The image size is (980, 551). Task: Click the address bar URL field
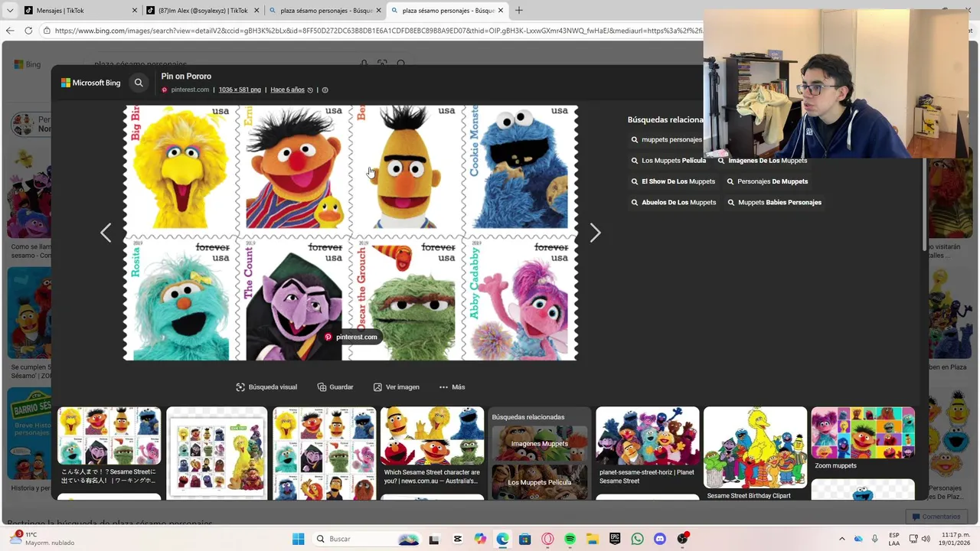[375, 31]
